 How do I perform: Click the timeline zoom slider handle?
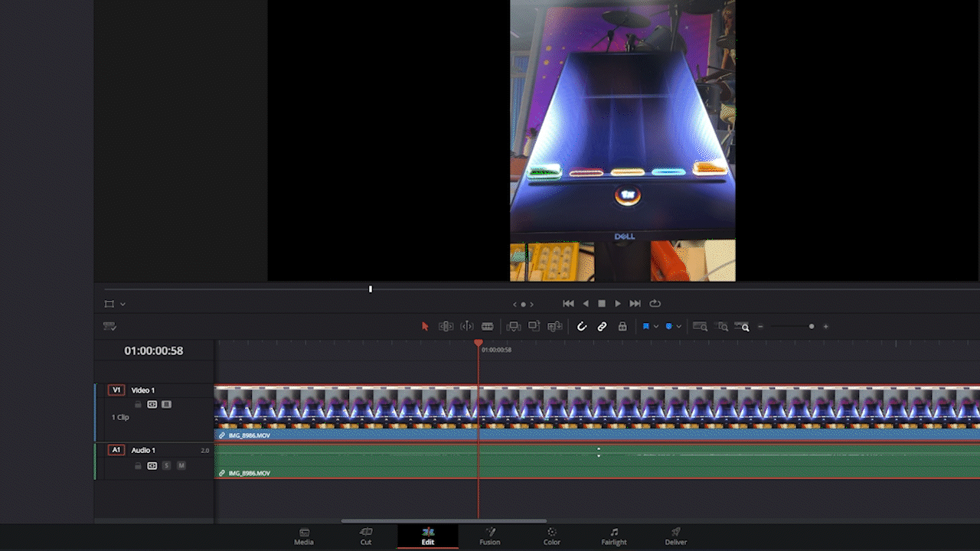coord(812,327)
